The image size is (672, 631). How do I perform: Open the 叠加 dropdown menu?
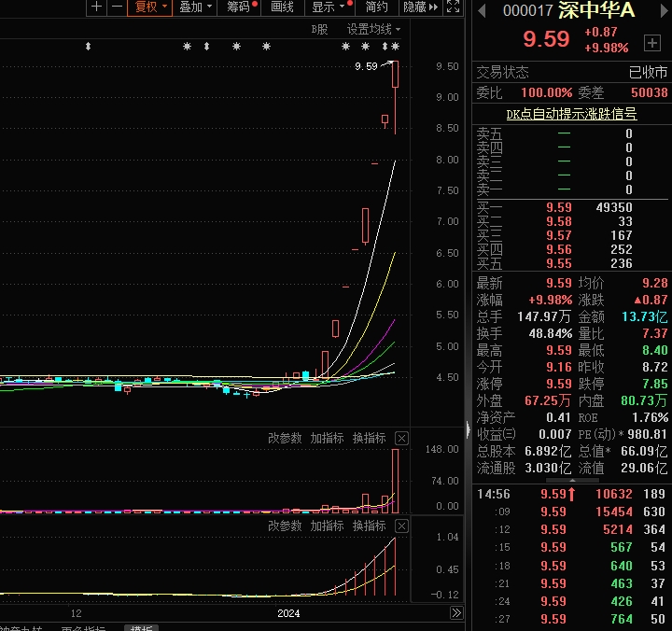click(195, 7)
